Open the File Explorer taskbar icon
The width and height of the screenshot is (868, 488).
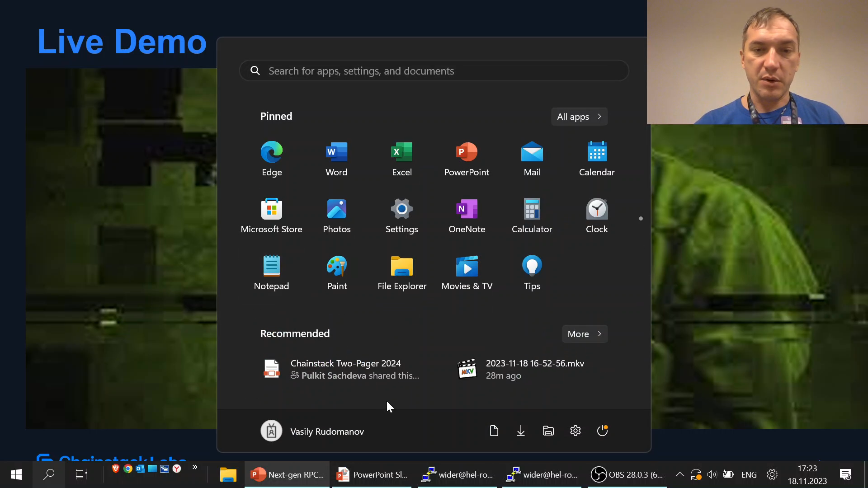click(228, 474)
